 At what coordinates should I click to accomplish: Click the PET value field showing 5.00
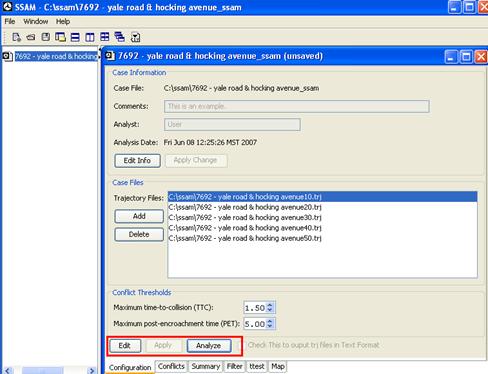(x=255, y=324)
